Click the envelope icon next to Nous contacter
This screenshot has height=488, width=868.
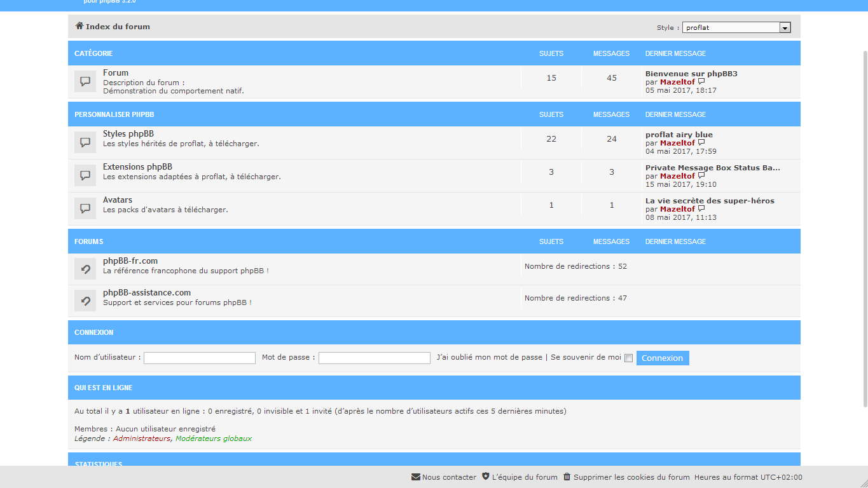(x=416, y=477)
